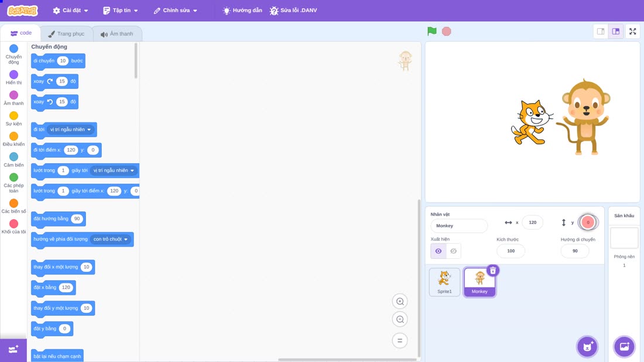Select the Monkey sprite thumbnail

point(479,282)
